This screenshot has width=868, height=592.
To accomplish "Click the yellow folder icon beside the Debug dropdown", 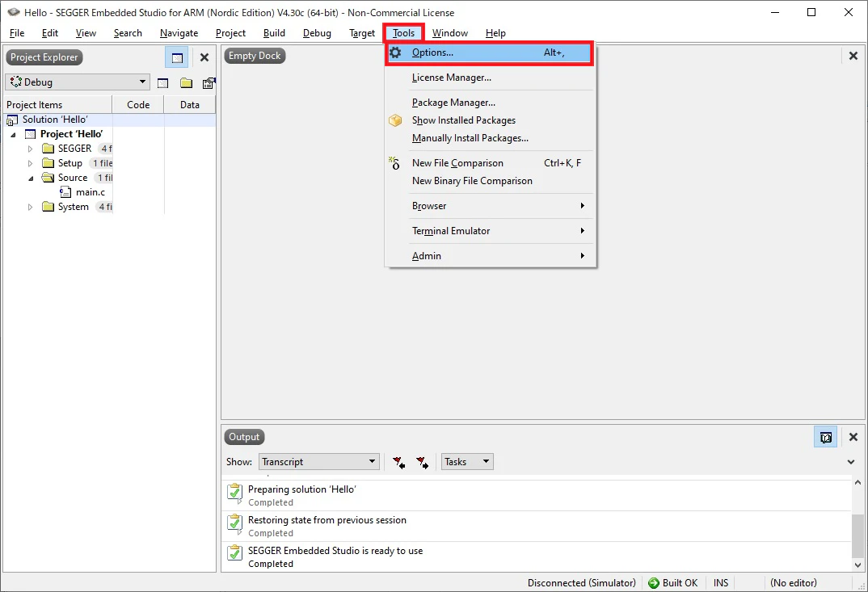I will click(186, 83).
